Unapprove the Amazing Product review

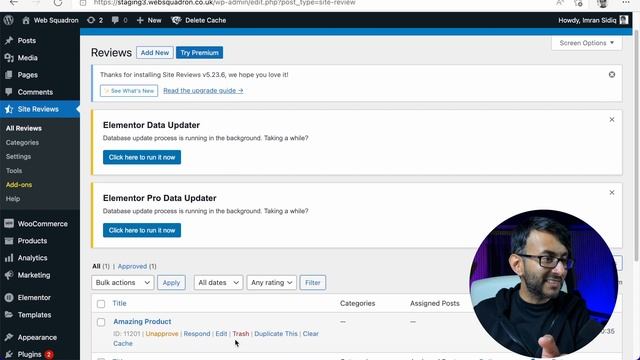[162, 333]
